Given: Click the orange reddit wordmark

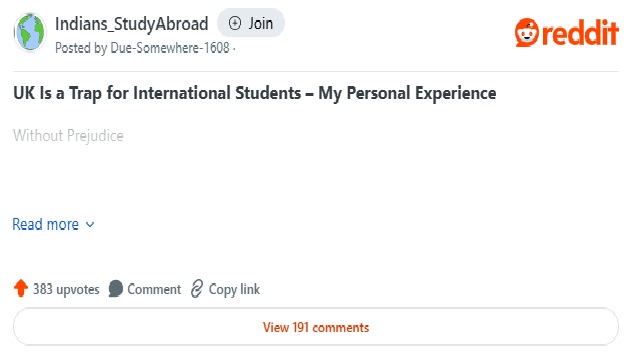Looking at the screenshot, I should click(580, 33).
